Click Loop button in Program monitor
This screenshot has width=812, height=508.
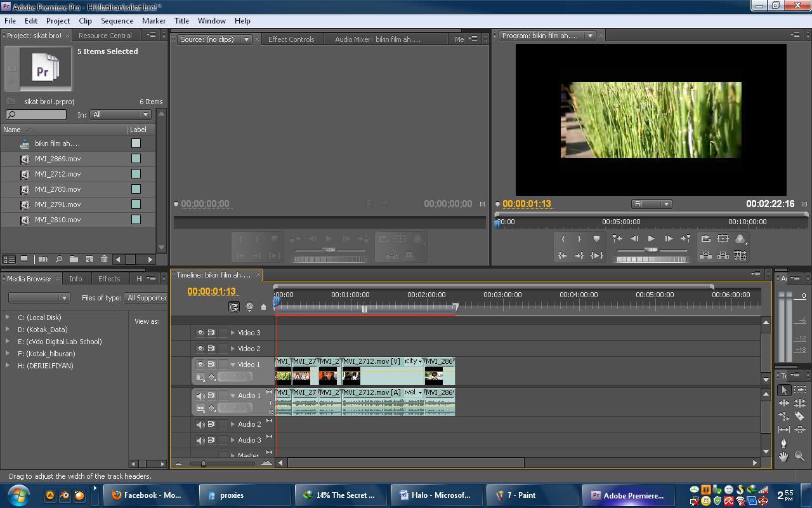705,239
